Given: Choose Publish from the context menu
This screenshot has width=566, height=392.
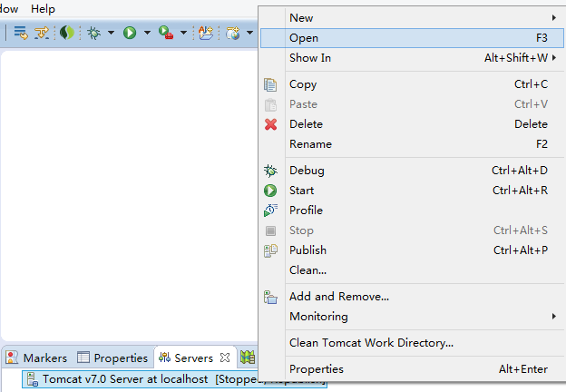Looking at the screenshot, I should 412,250.
